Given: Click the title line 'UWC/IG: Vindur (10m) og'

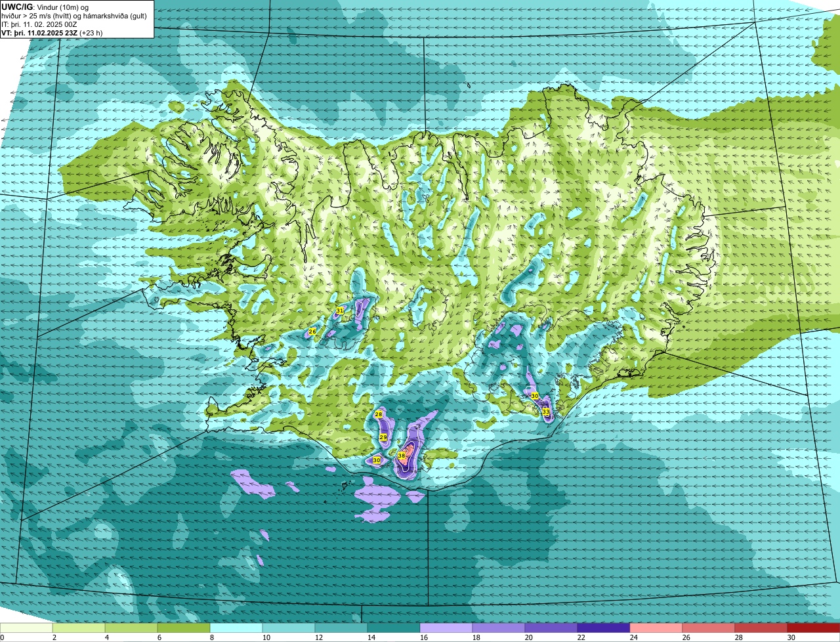Looking at the screenshot, I should (45, 7).
